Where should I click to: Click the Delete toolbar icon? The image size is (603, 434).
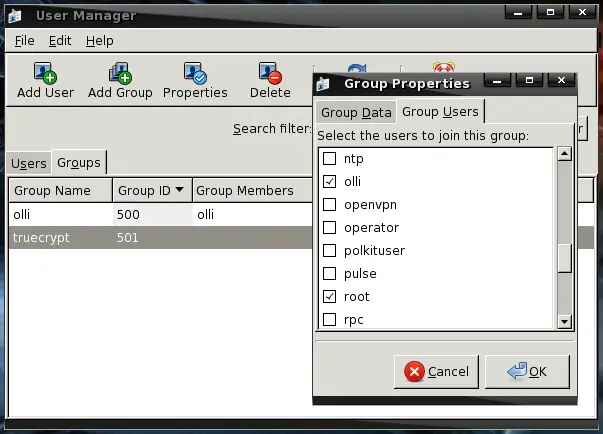tap(270, 73)
